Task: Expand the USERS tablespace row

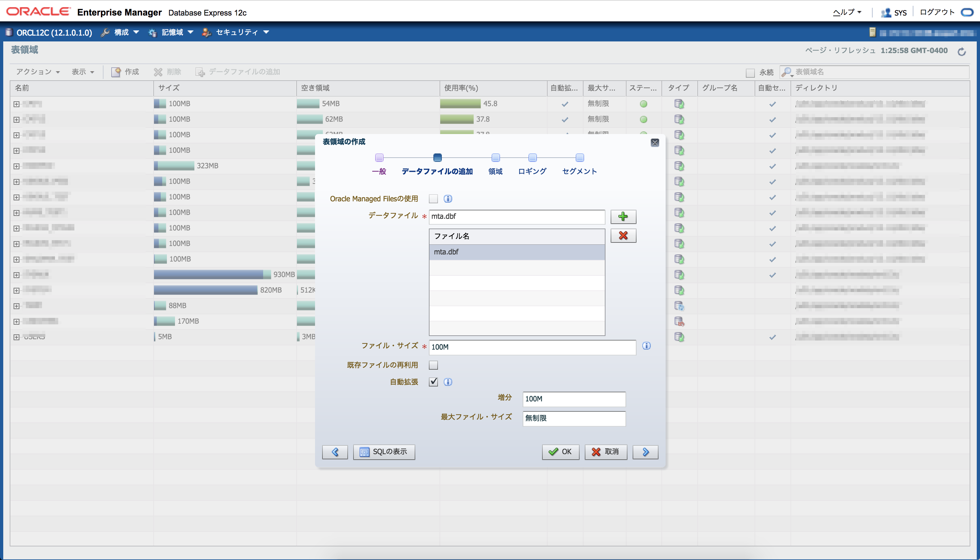Action: [x=16, y=337]
